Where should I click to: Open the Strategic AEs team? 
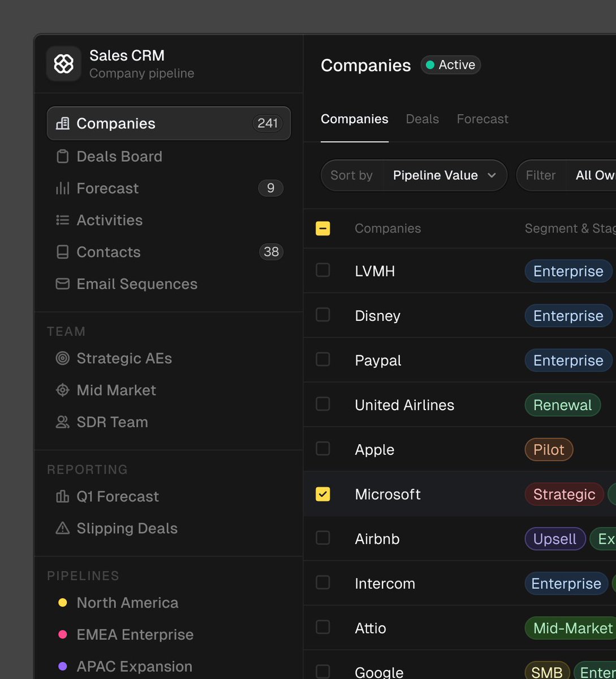[169, 358]
